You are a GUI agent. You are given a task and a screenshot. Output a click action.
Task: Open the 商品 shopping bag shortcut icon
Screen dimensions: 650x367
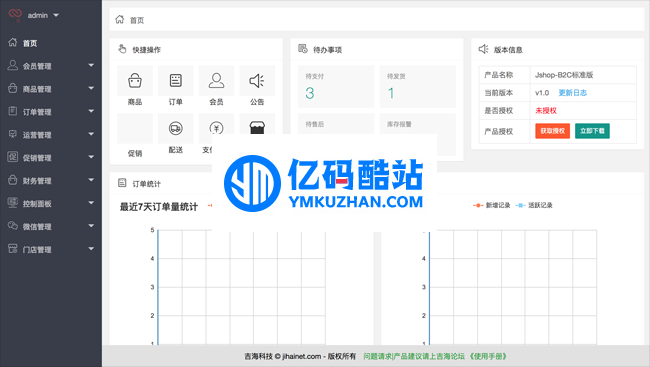[x=135, y=80]
